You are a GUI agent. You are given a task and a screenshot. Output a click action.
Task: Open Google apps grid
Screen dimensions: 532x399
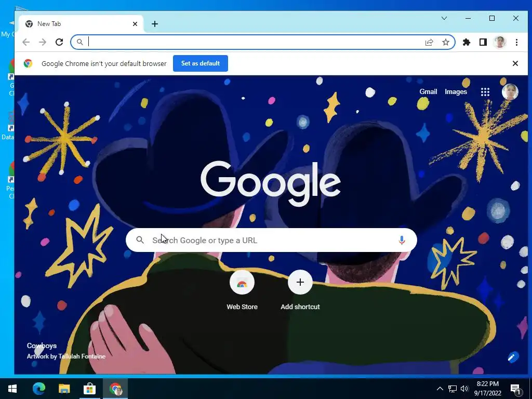[x=485, y=91]
